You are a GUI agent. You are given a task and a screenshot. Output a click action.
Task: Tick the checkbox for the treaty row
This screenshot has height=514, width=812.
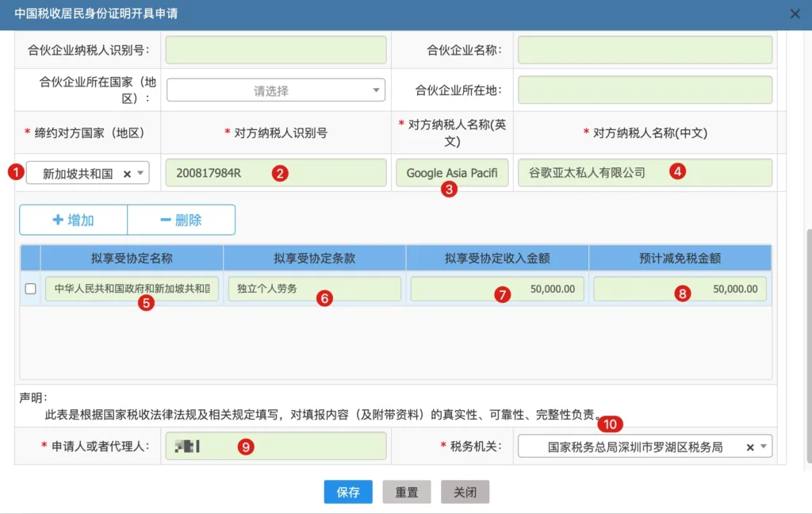[31, 289]
